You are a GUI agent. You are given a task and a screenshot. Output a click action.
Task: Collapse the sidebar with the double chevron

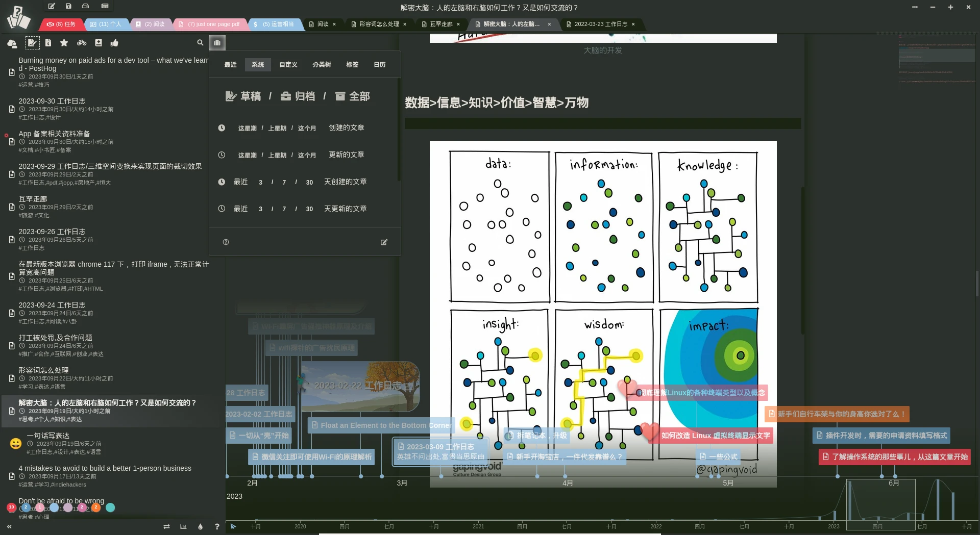pyautogui.click(x=9, y=526)
